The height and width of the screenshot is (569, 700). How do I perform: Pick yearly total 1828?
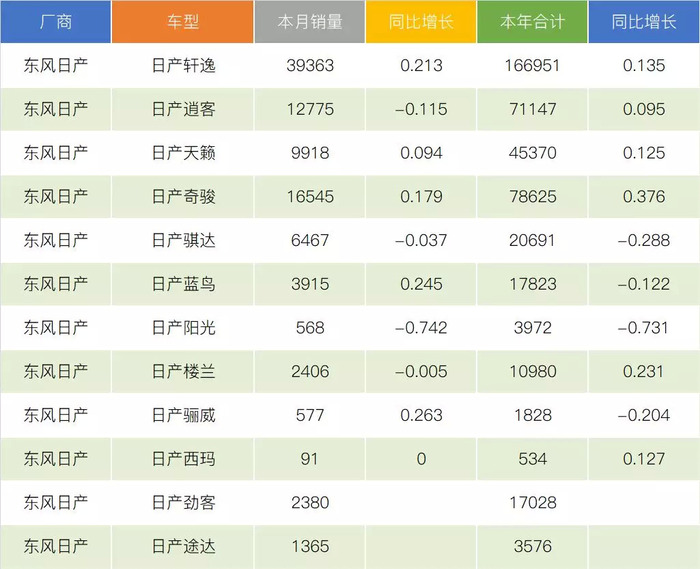tap(533, 415)
